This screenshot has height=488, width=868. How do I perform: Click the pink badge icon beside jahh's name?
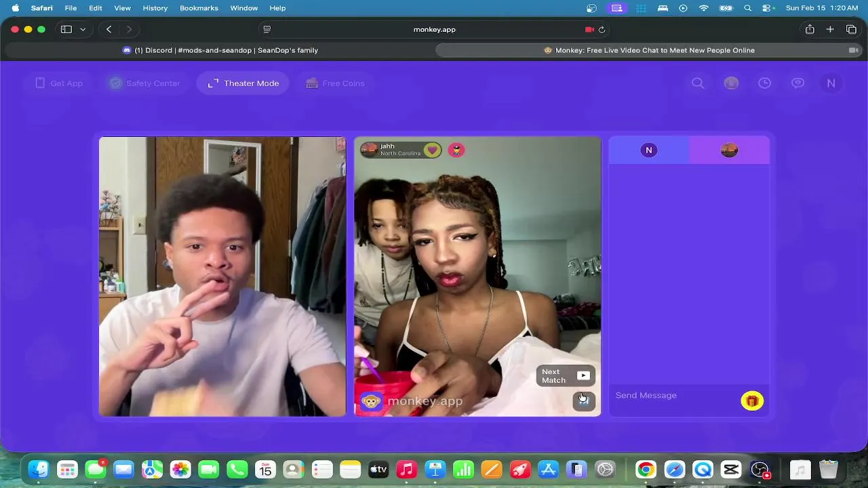[x=456, y=150]
